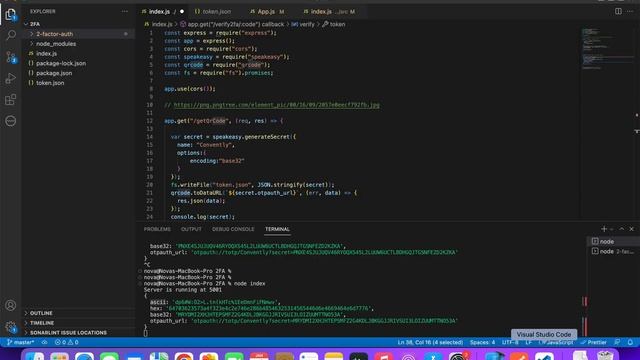This screenshot has height=360, width=640.
Task: Click the feedback icon in status bar
Action: tap(617, 342)
